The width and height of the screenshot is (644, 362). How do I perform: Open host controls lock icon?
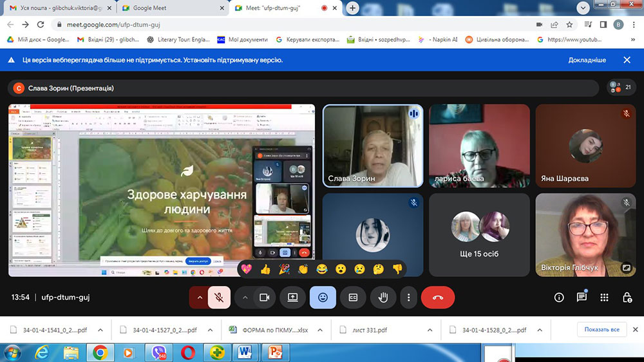(627, 297)
